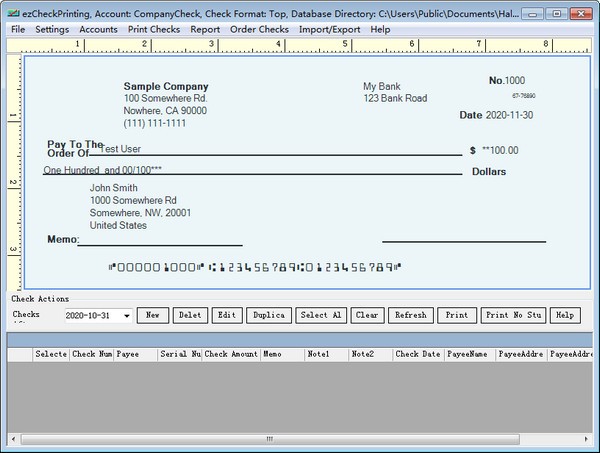Click the One Hundred and 00/100 text

(x=102, y=170)
